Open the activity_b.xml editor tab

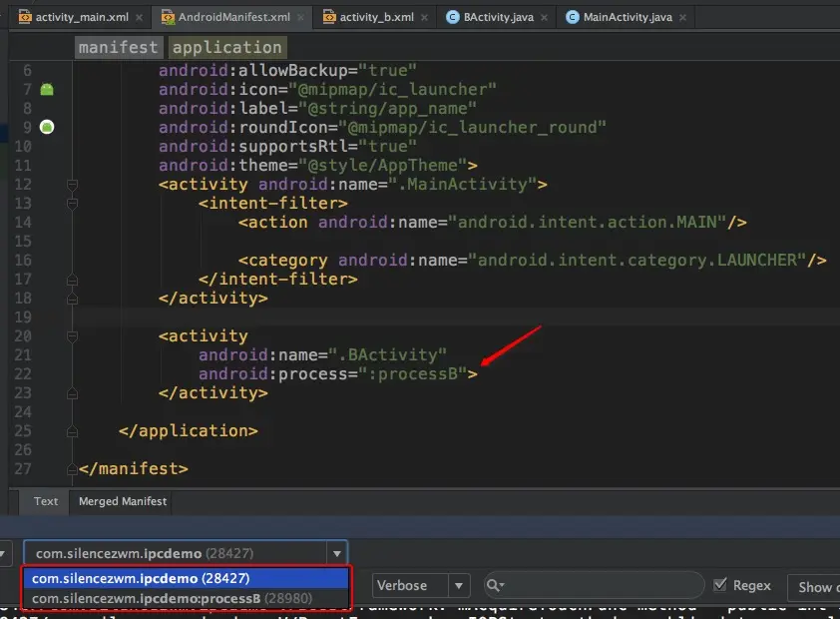(377, 17)
